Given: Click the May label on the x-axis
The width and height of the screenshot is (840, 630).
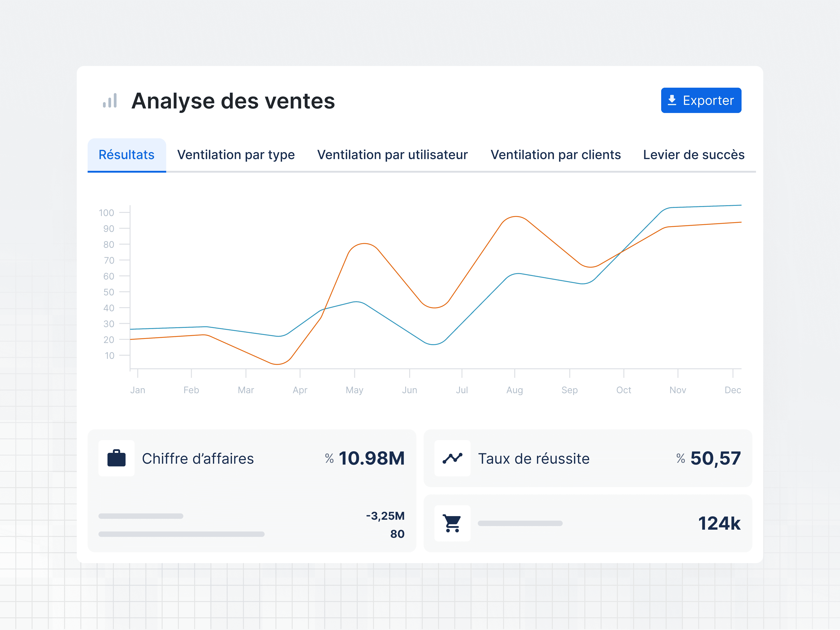Looking at the screenshot, I should pos(354,390).
